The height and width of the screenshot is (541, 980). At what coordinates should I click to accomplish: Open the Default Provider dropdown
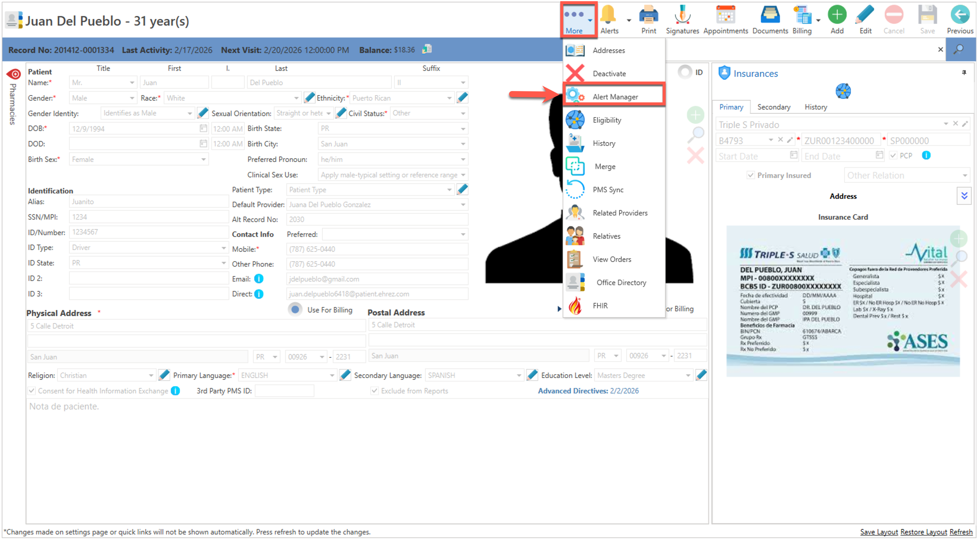[x=463, y=204]
